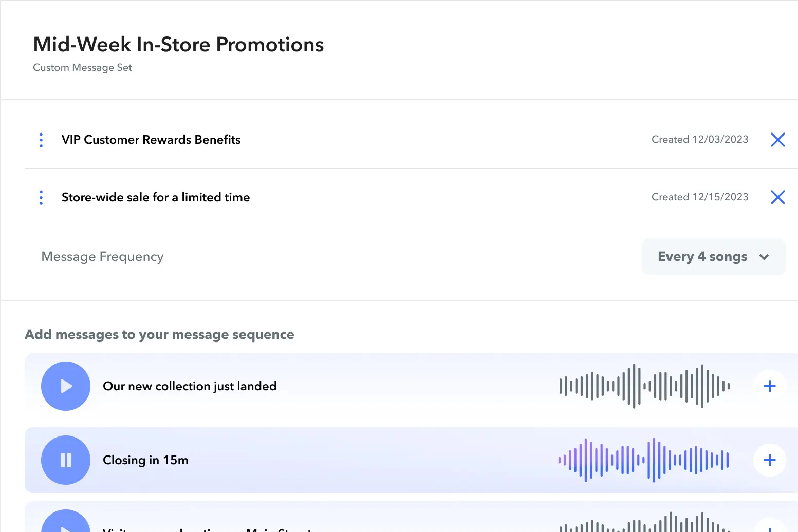The height and width of the screenshot is (532, 798).
Task: Remove Store-wide sale for a limited time
Action: coord(777,197)
